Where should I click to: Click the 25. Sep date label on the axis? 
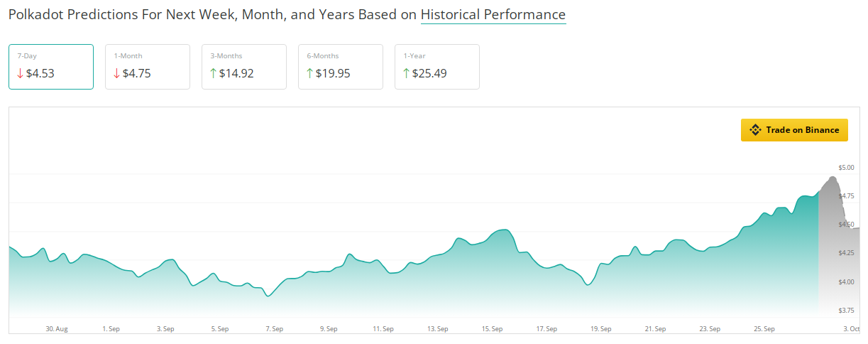click(764, 329)
